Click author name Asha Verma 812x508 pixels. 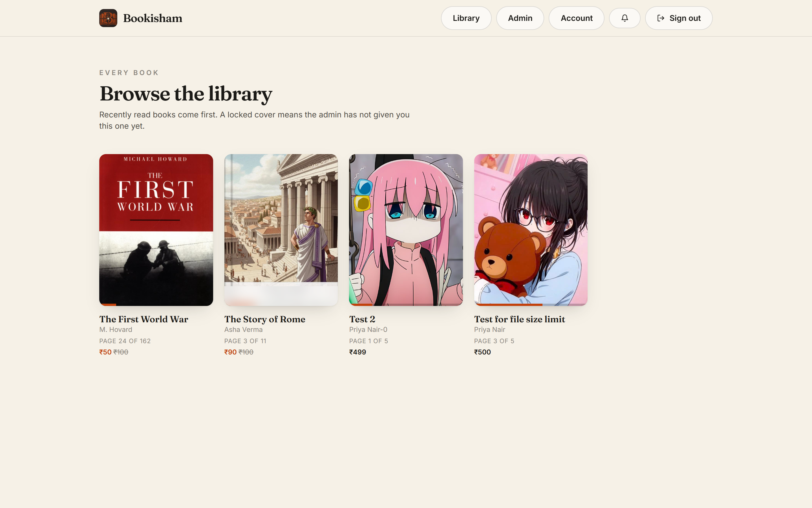[x=243, y=330]
